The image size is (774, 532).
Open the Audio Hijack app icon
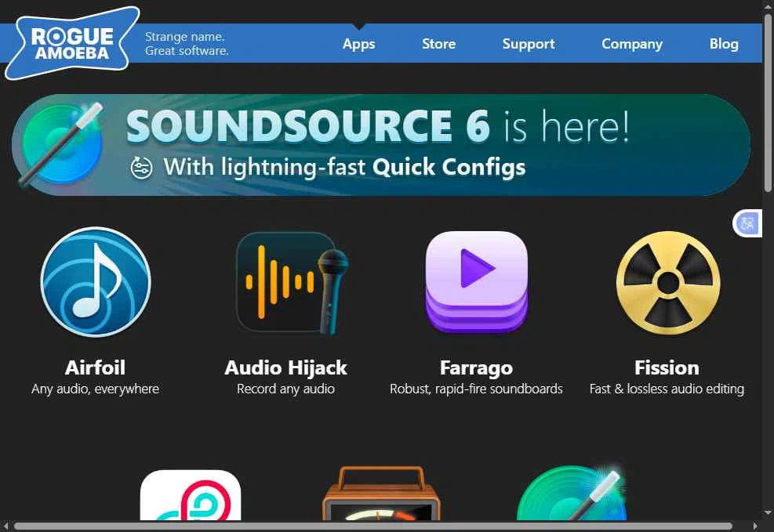coord(293,283)
